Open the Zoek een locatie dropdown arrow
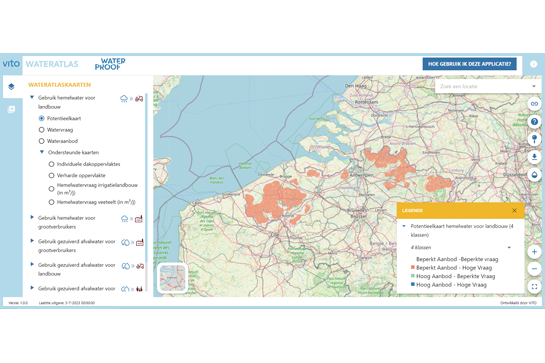The width and height of the screenshot is (545, 363). (534, 86)
